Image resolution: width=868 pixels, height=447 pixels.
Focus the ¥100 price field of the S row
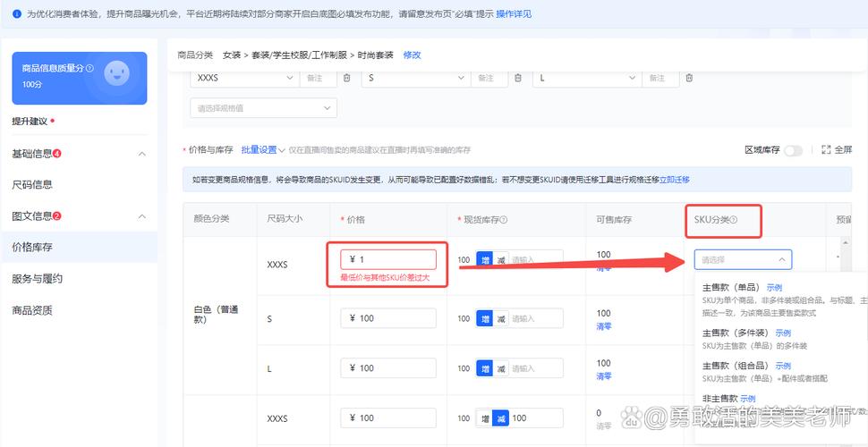[388, 318]
